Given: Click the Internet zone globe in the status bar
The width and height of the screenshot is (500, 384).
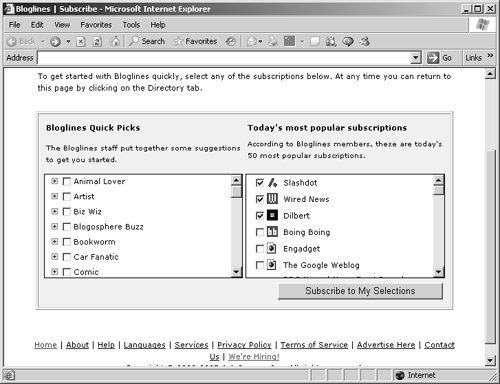Looking at the screenshot, I should click(400, 375).
